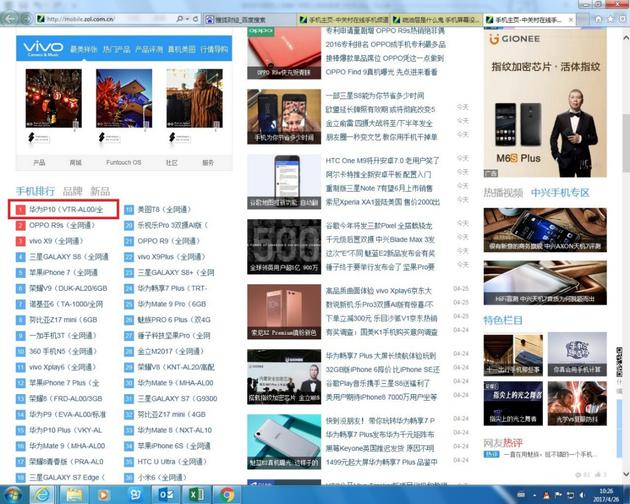Switch to the 手机屏幕 browser tab

[437, 20]
